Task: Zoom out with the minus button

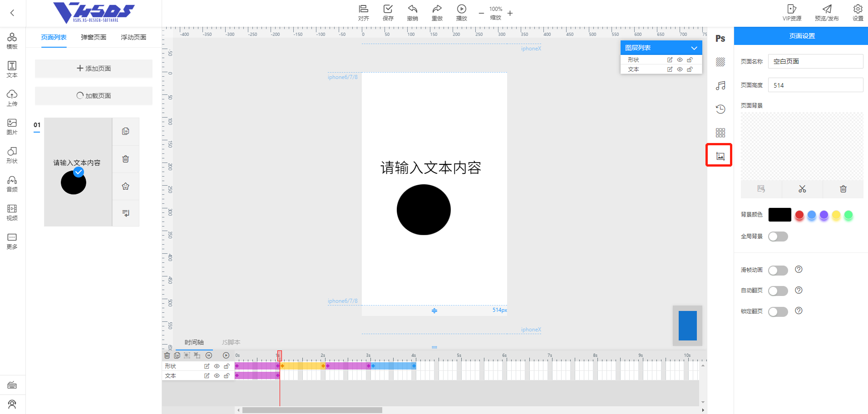Action: click(x=481, y=13)
